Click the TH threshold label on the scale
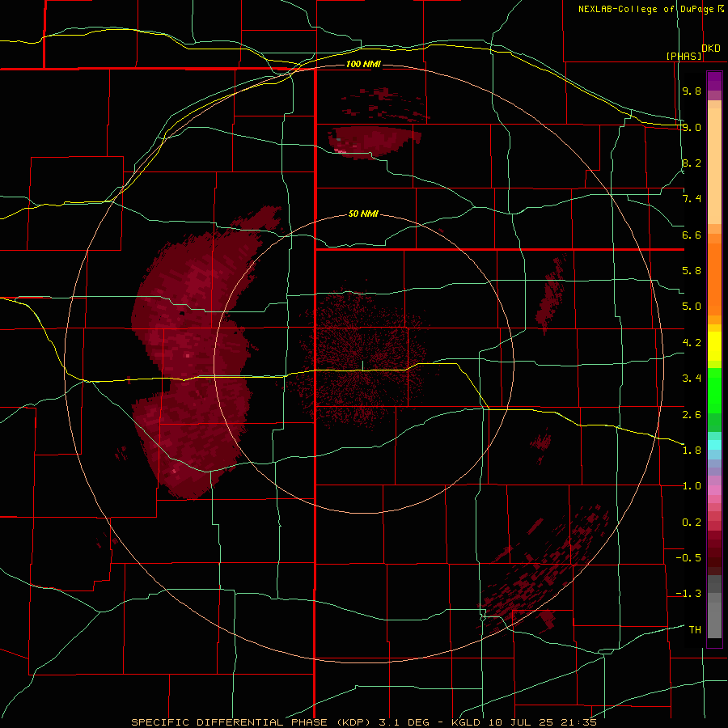Image resolution: width=728 pixels, height=728 pixels. (x=695, y=629)
